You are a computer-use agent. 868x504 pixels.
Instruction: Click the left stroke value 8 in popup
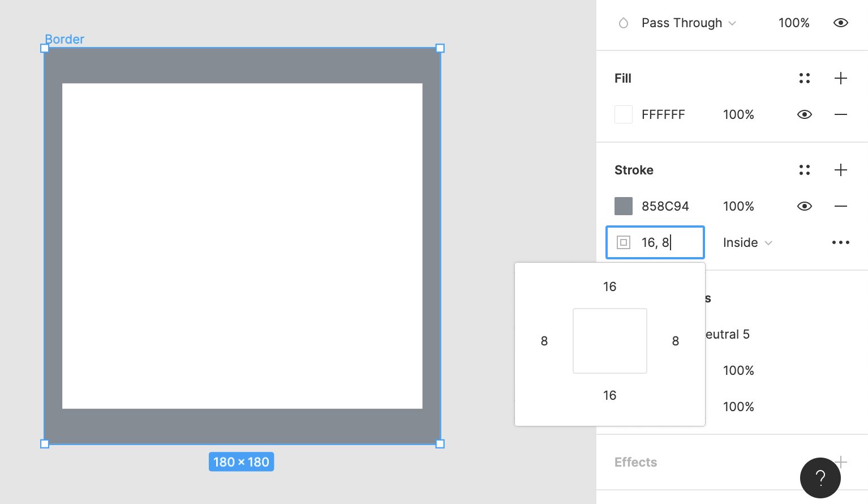coord(544,341)
